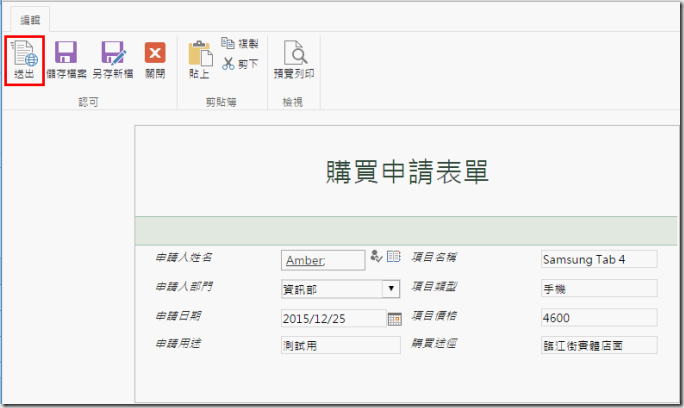Open 預覽列印 print preview
This screenshot has width=684, height=408.
(x=294, y=60)
